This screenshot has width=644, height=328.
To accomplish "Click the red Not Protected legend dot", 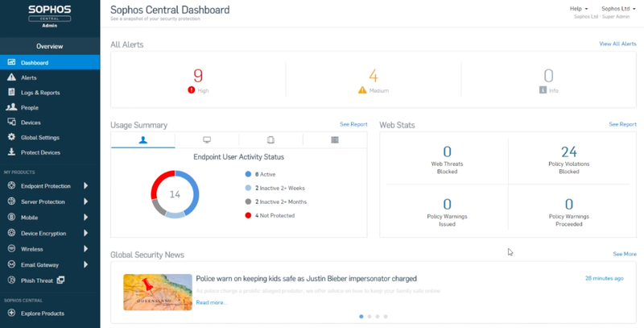I will click(248, 215).
